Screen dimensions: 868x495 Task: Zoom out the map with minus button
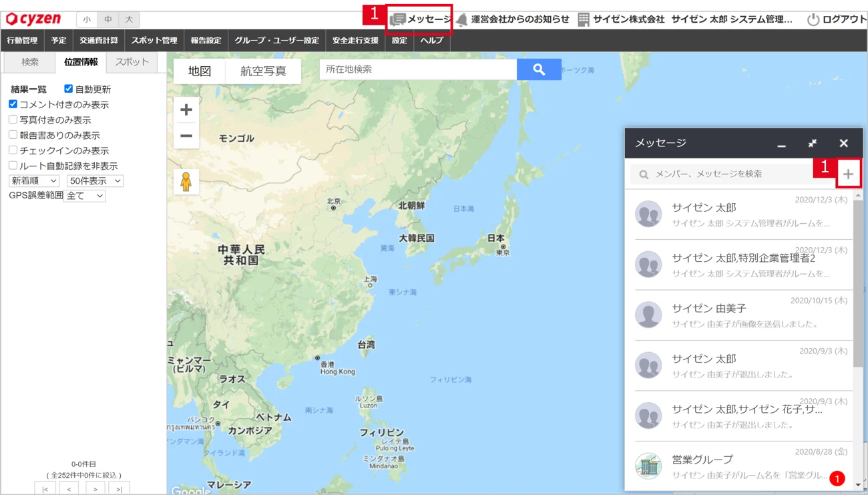pos(186,136)
